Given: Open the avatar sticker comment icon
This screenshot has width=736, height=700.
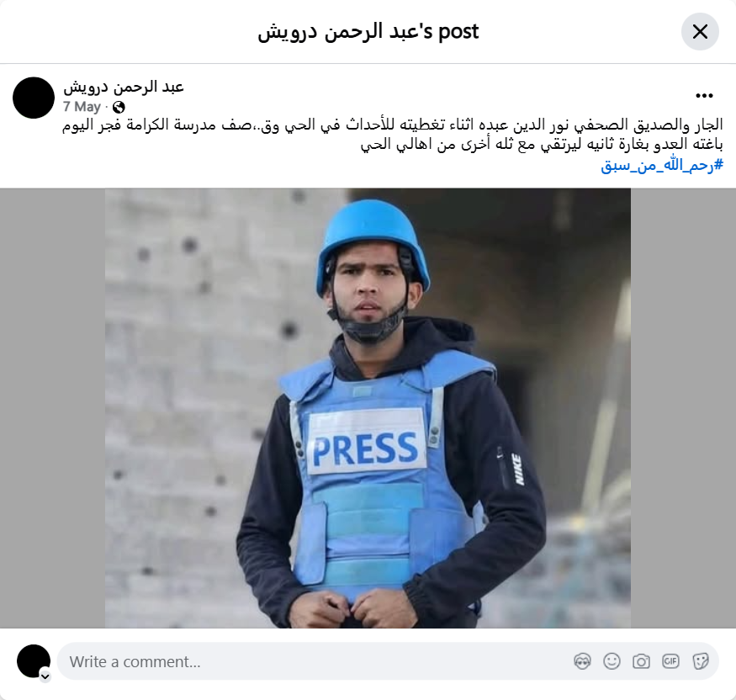Looking at the screenshot, I should click(x=583, y=661).
